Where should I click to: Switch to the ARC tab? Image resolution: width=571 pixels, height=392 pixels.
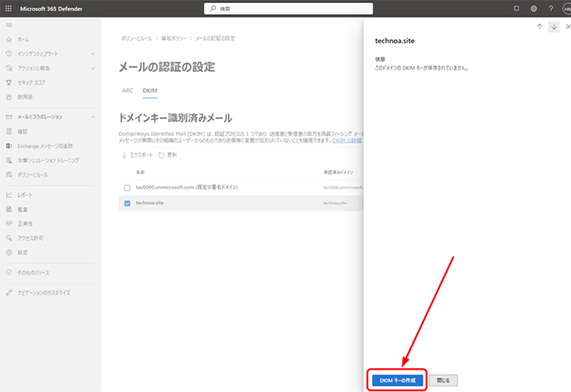click(127, 90)
